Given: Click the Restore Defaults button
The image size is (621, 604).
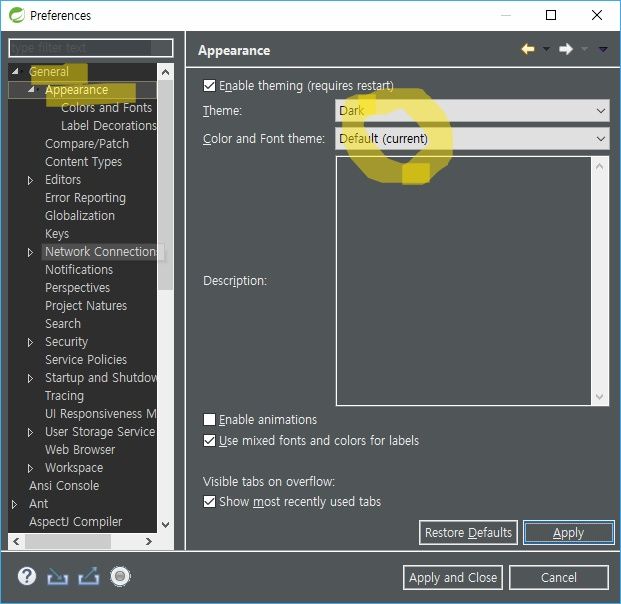Looking at the screenshot, I should tap(468, 533).
